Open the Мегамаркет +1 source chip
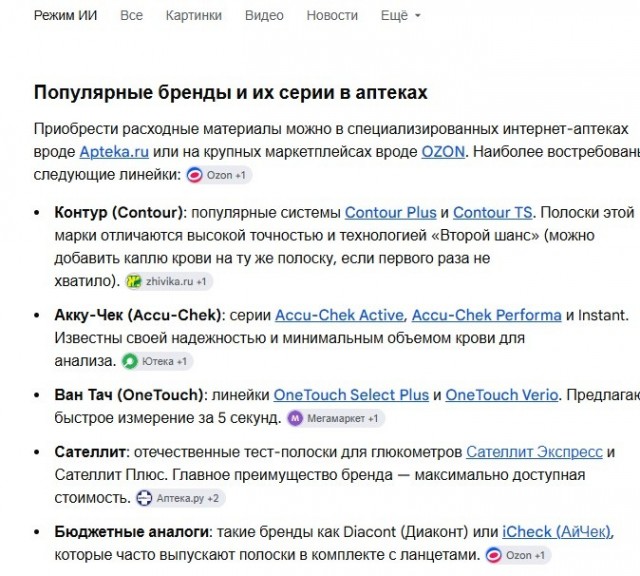This screenshot has height=576, width=640. pos(336,418)
